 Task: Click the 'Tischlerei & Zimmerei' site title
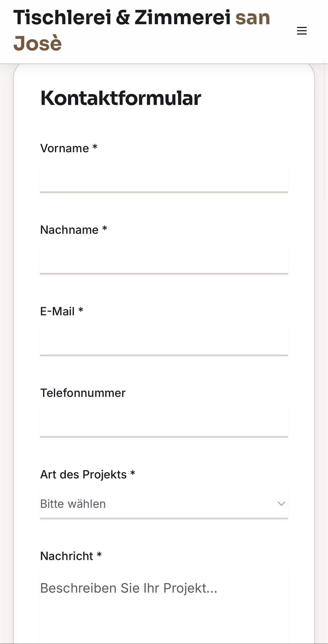point(122,17)
